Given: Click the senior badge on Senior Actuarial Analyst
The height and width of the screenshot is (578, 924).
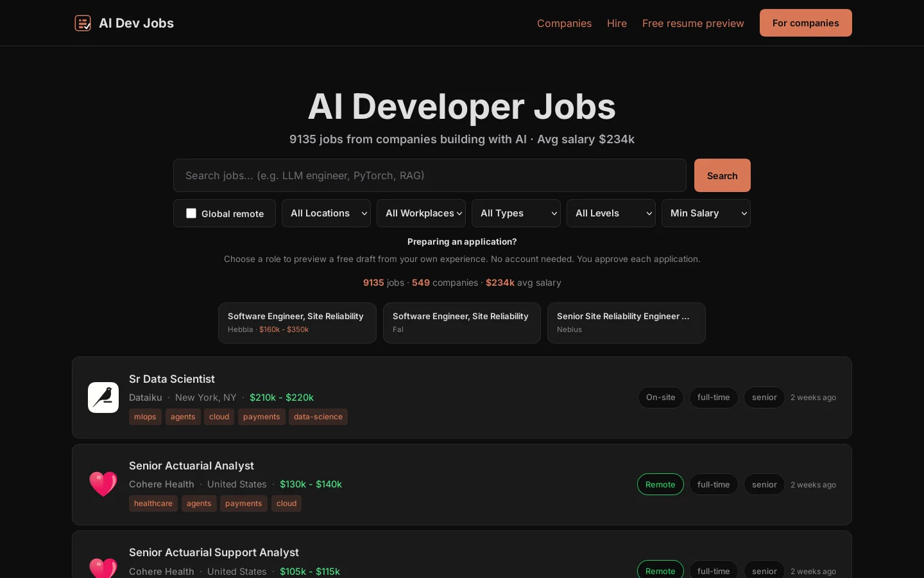Looking at the screenshot, I should [x=764, y=484].
